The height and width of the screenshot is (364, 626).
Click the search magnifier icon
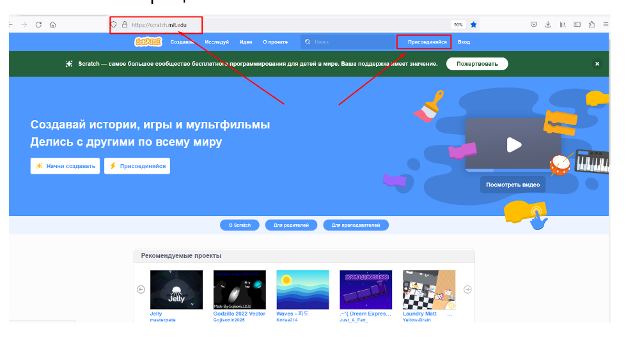coord(308,42)
